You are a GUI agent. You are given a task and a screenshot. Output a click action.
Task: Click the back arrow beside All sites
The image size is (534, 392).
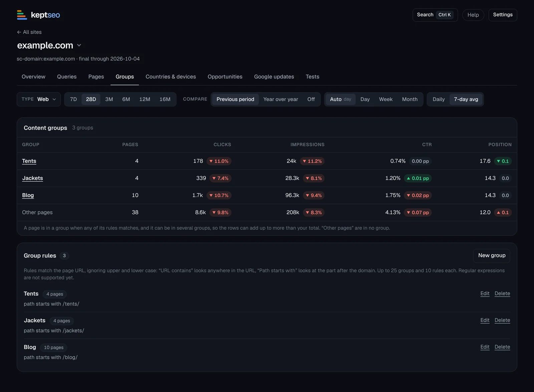click(x=19, y=32)
